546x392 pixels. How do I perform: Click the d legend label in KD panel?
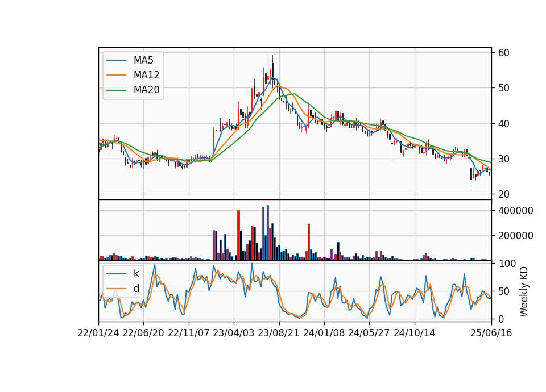click(136, 289)
